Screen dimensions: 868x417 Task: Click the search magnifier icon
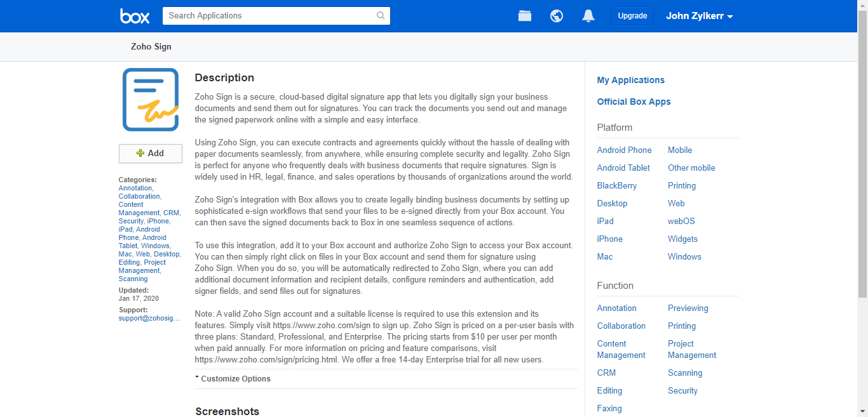(x=381, y=16)
